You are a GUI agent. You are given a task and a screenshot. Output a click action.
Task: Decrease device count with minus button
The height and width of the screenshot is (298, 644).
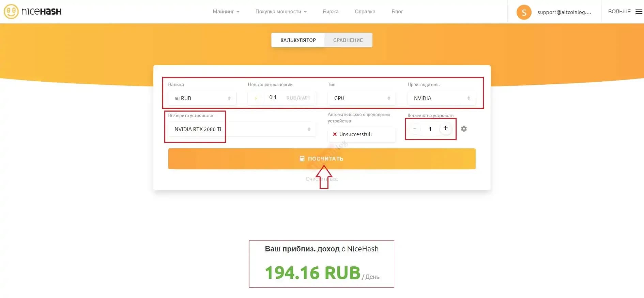[415, 129]
